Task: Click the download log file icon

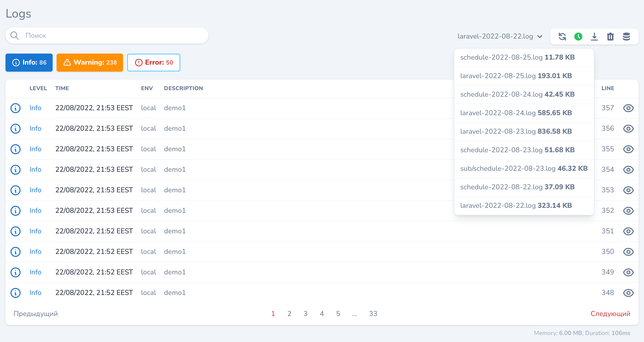Action: pos(594,37)
